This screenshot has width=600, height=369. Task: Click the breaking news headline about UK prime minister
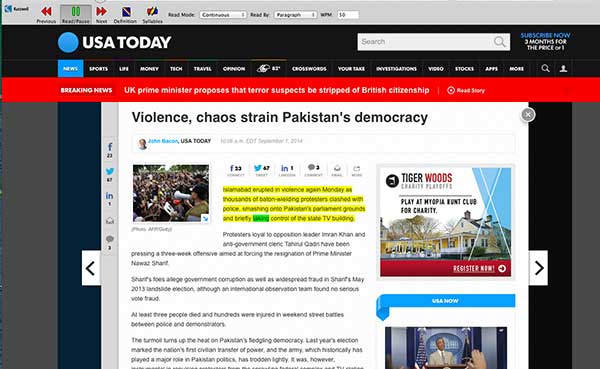[276, 90]
